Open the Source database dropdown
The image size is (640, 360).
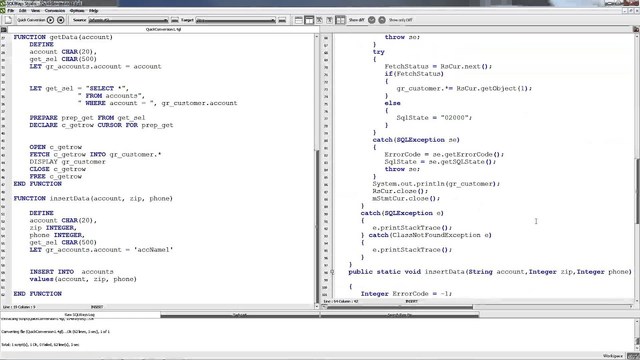(x=128, y=20)
